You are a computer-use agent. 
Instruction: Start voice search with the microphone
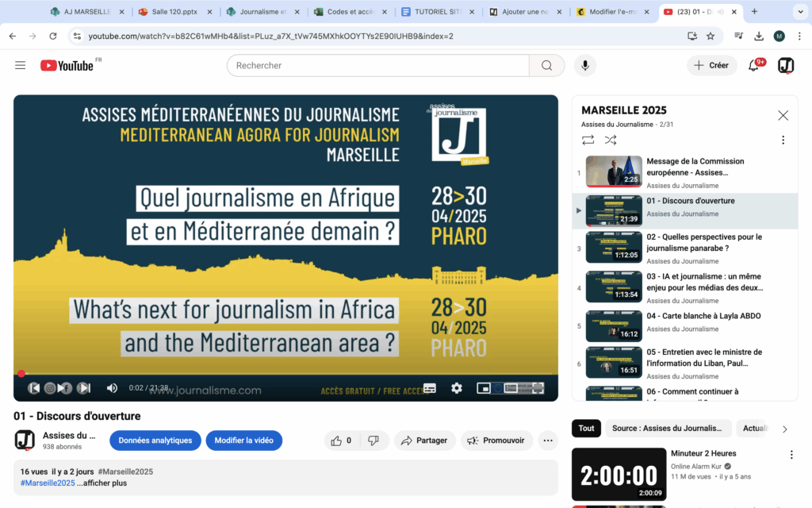(585, 65)
